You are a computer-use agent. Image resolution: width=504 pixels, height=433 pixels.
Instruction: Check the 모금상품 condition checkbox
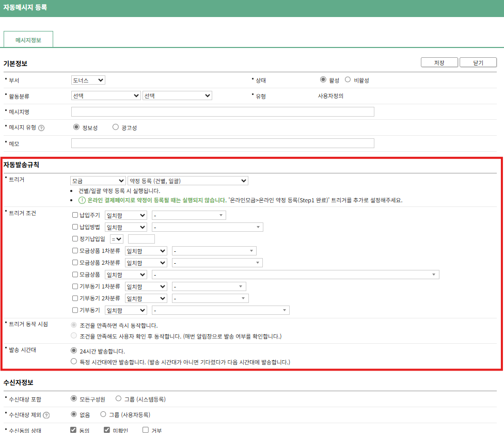click(75, 275)
